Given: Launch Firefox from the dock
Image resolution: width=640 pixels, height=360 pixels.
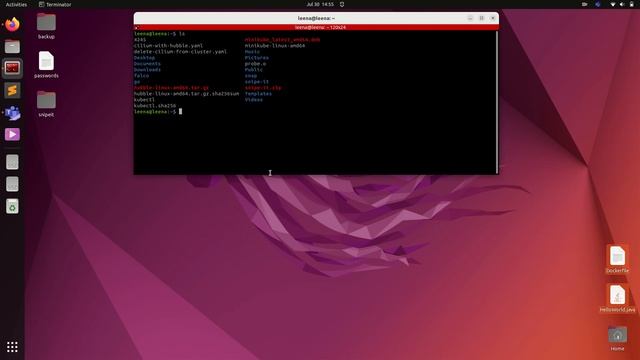Looking at the screenshot, I should tap(12, 24).
